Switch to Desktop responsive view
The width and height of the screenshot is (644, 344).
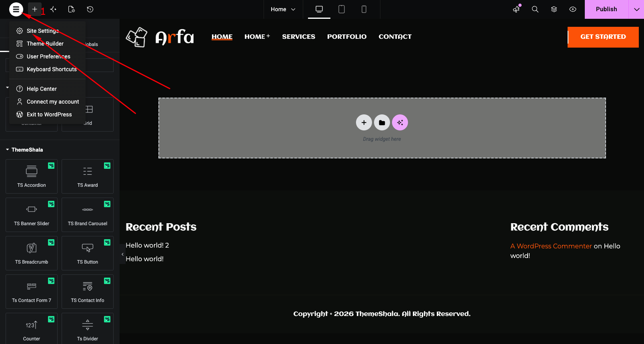coord(319,9)
